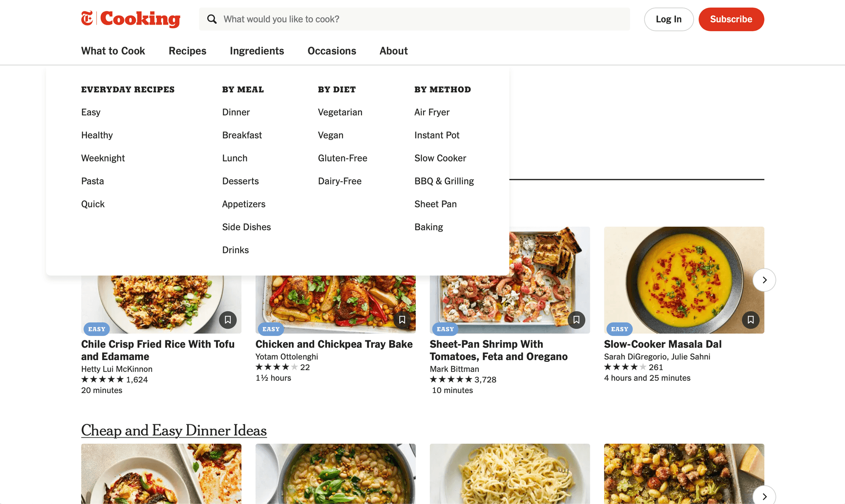Browse Vegetarian recipes under By Diet
Viewport: 845px width, 504px height.
(x=340, y=112)
